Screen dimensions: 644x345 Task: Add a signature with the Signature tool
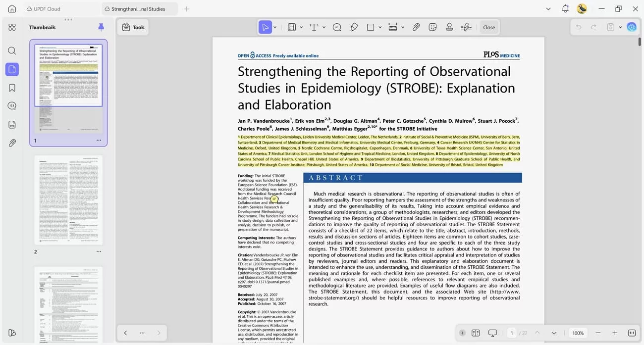466,27
